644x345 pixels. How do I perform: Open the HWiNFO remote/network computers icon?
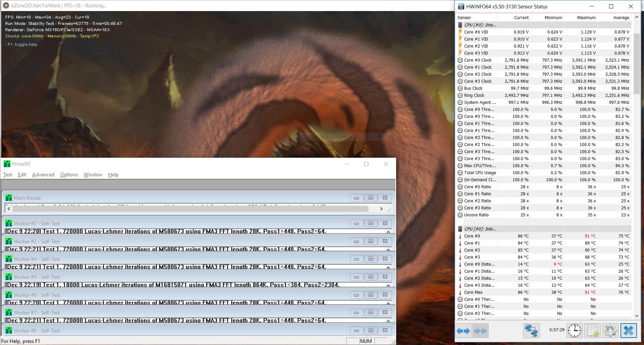coord(531,331)
